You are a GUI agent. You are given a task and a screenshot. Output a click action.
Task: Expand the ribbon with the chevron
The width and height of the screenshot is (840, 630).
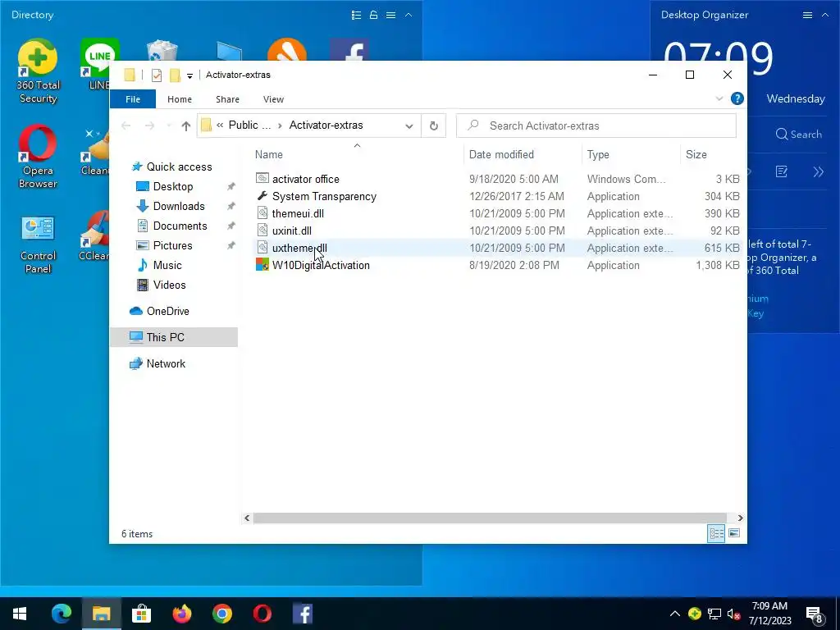point(719,98)
